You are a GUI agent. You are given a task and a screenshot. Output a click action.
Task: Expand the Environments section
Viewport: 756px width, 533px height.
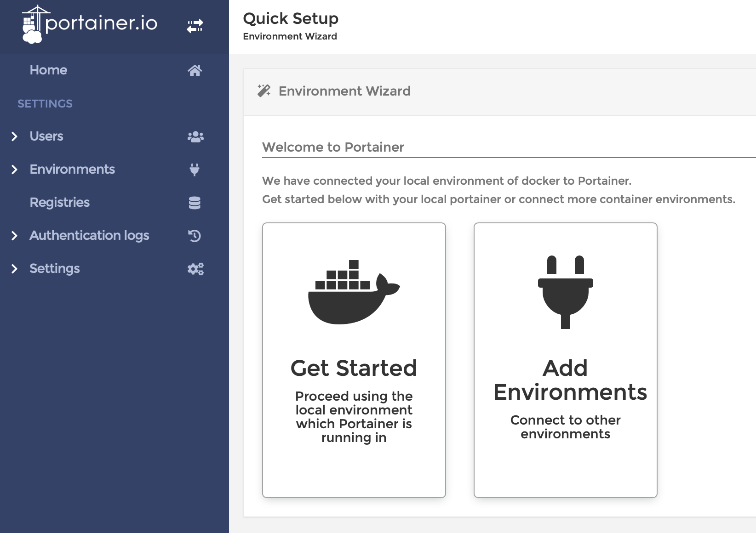pos(14,169)
